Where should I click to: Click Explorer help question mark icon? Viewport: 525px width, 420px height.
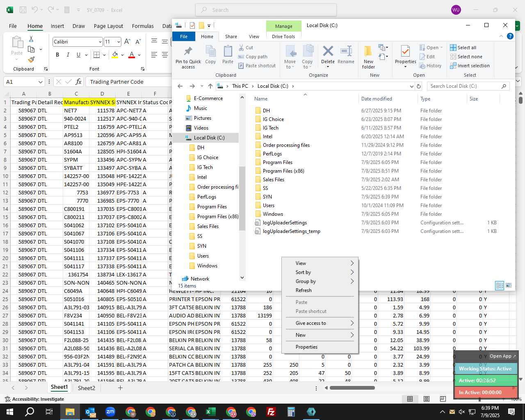(x=510, y=36)
